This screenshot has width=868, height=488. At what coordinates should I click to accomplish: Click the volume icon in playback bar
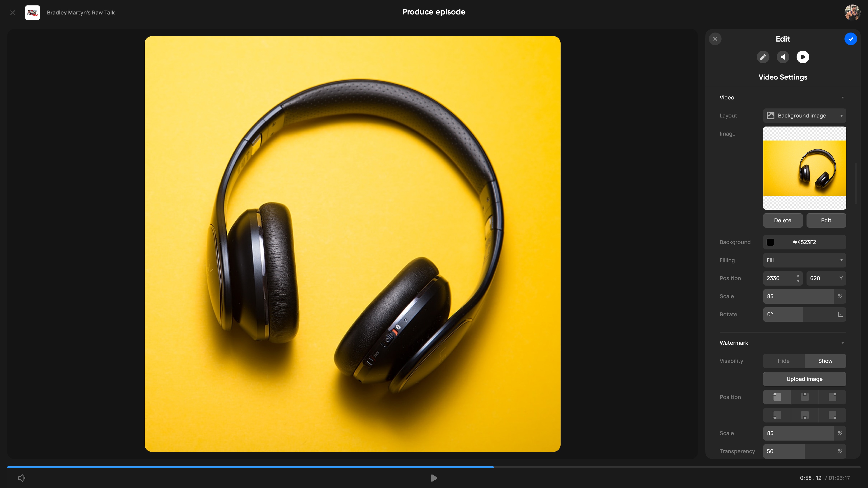(x=22, y=478)
